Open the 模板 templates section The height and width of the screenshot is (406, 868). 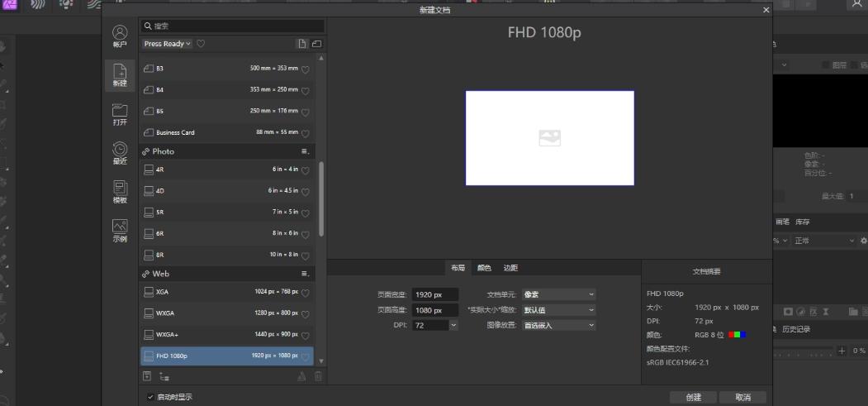coord(120,192)
